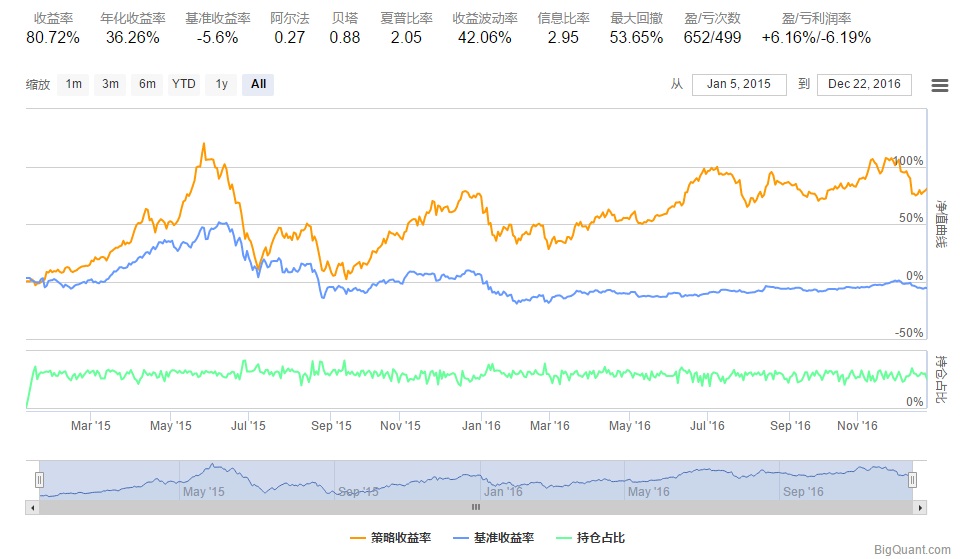Select the 6m zoom range
The height and width of the screenshot is (559, 960).
point(147,84)
